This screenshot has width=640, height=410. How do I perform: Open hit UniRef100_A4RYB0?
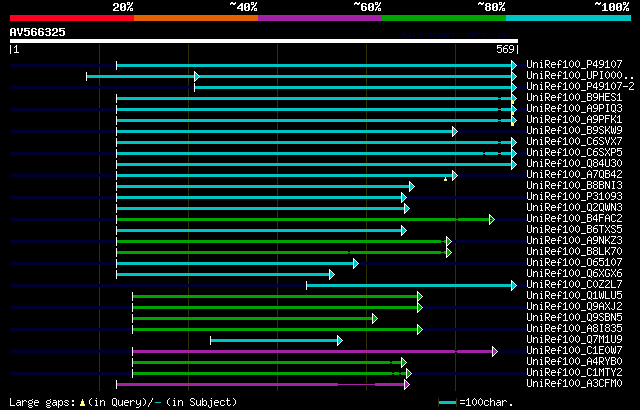click(574, 362)
